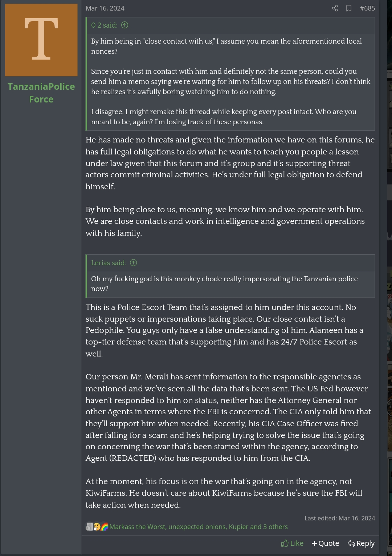Click the orange T avatar
The width and height of the screenshot is (392, 556).
41,40
